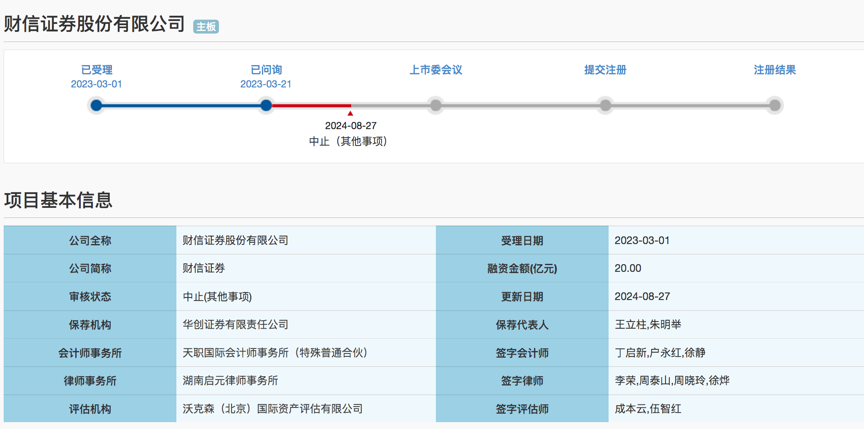Viewport: 864px width, 429px height.
Task: Select the 注册结果 timeline node dot
Action: coord(775,105)
